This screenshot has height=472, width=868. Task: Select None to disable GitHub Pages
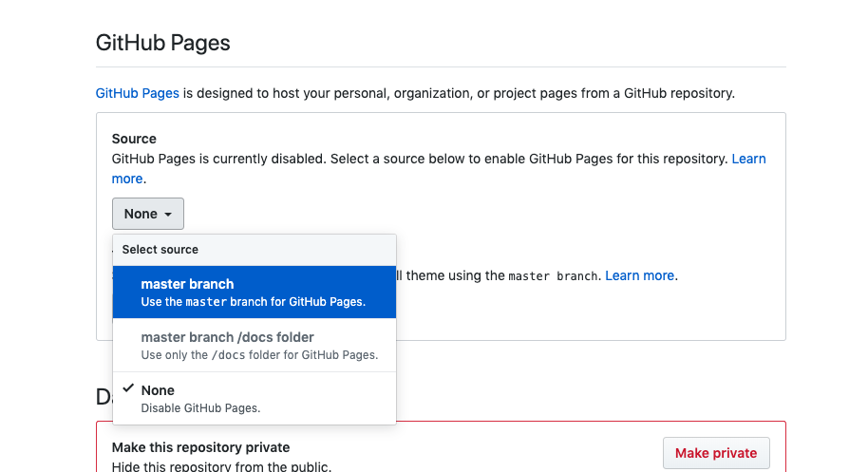coord(255,399)
